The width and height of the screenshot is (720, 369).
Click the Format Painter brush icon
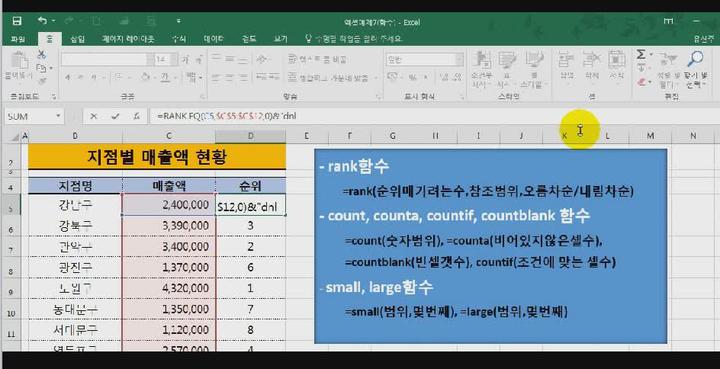(x=42, y=81)
